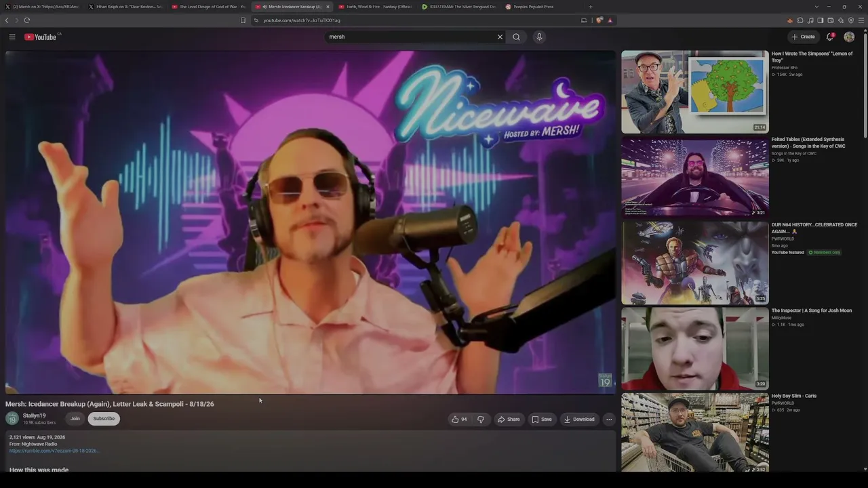Switch to 'KILLSTREAM: The Silver Tongued' tab
The height and width of the screenshot is (488, 868).
(x=458, y=7)
